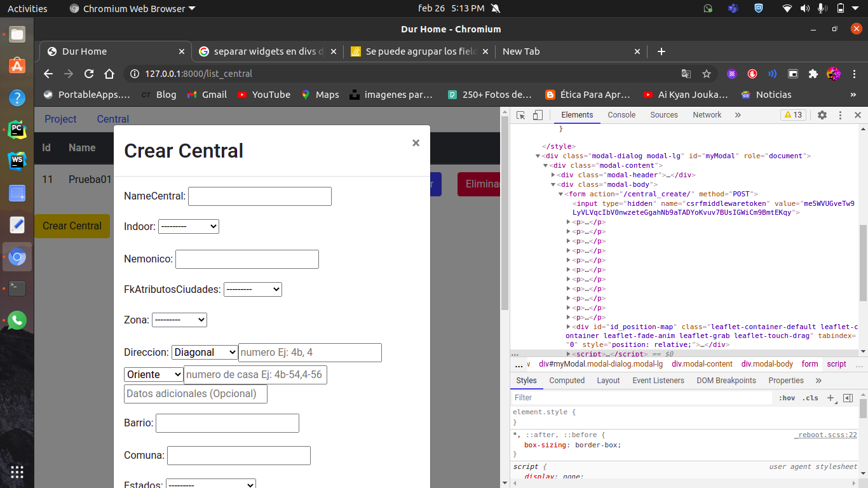
Task: Click the Central nav link
Action: [113, 119]
